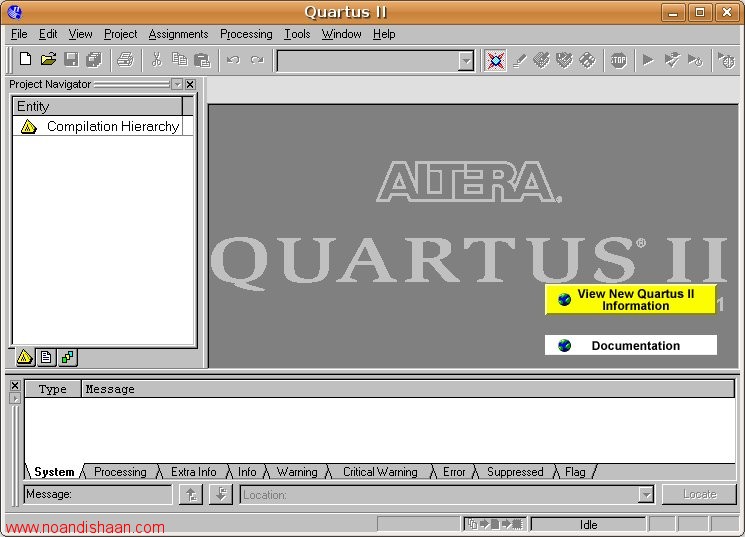Switch to the Warning messages tab

(x=297, y=472)
